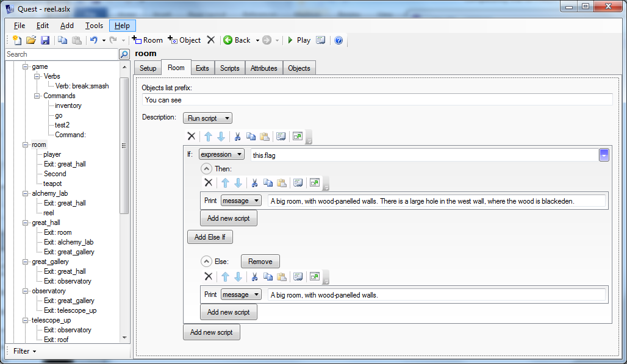The image size is (627, 364).
Task: Collapse the Else section with its chevron
Action: tap(207, 261)
